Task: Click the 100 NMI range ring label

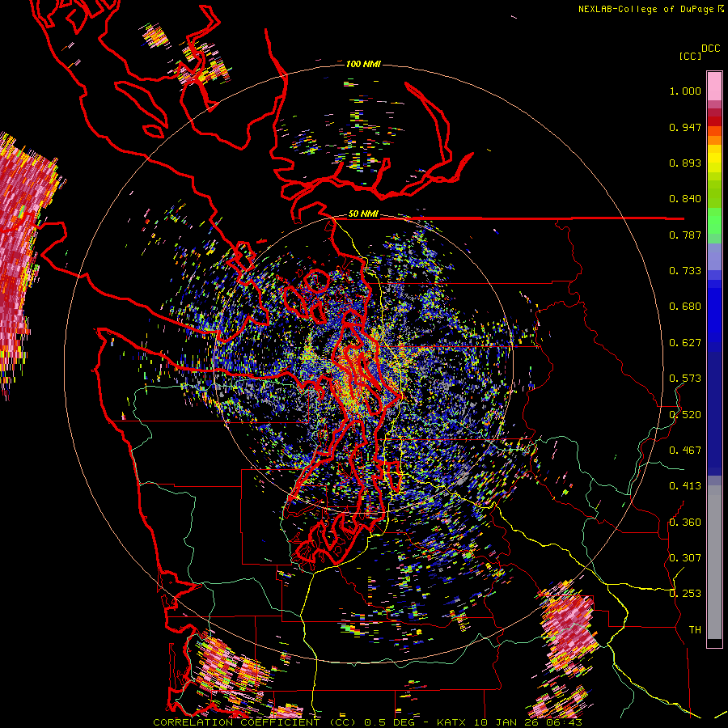Action: click(x=363, y=64)
